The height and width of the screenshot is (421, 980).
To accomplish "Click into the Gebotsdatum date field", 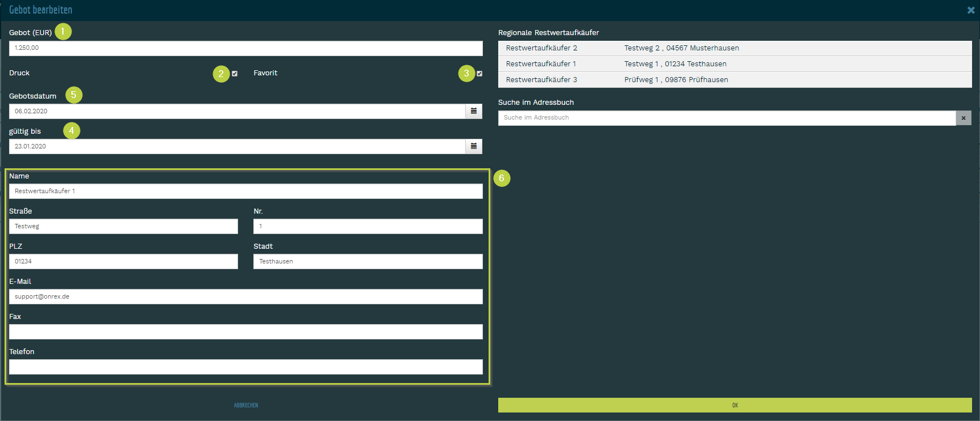I will pyautogui.click(x=237, y=111).
